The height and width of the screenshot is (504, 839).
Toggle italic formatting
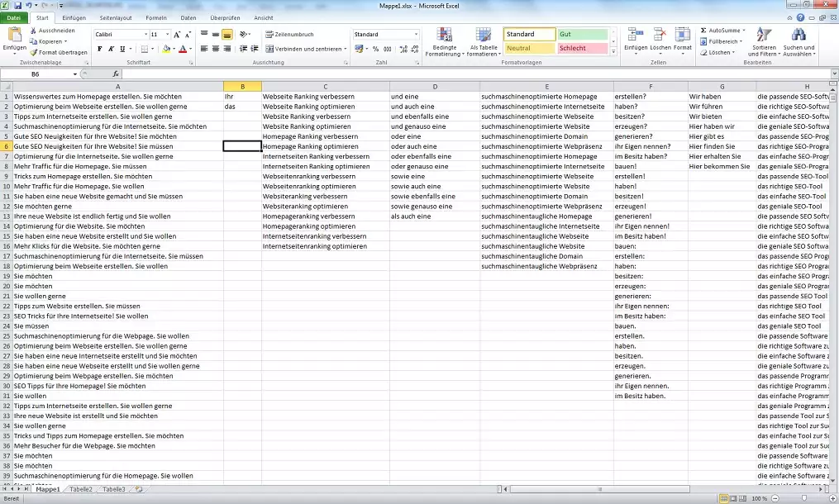[x=111, y=49]
